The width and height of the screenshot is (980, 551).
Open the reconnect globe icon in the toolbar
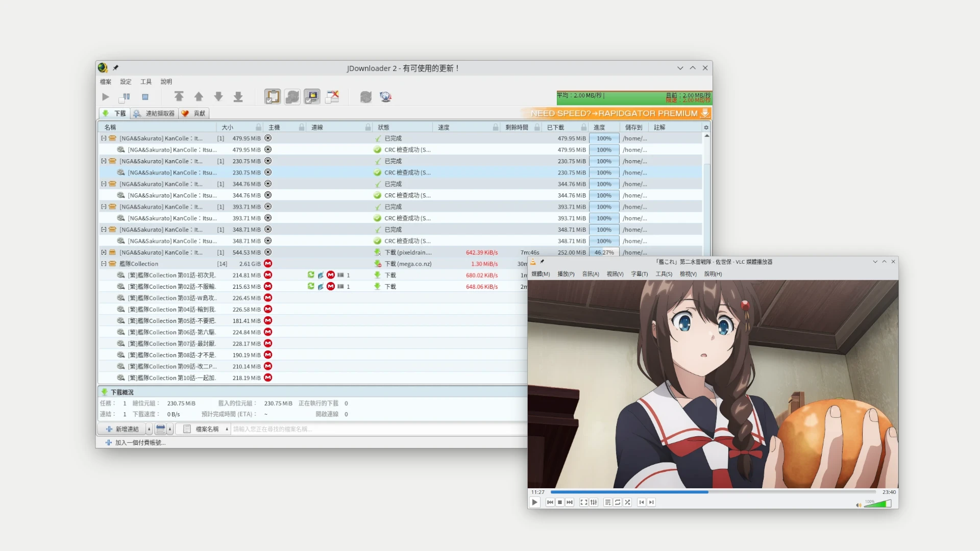(x=385, y=97)
